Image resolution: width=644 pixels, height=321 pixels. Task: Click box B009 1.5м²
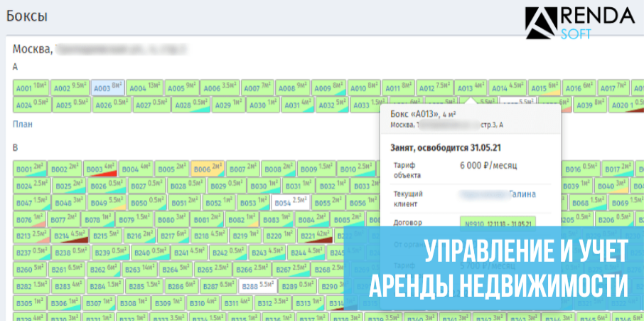[317, 169]
